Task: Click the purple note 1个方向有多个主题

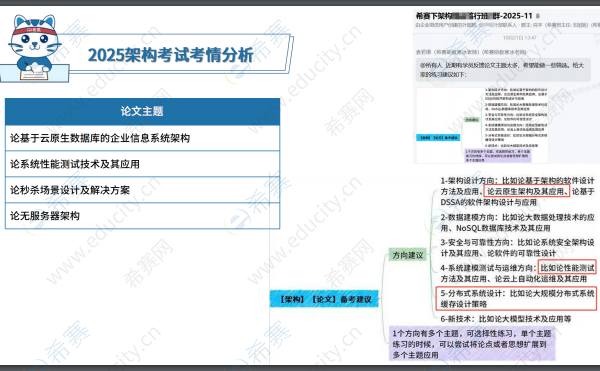Action: click(x=472, y=344)
